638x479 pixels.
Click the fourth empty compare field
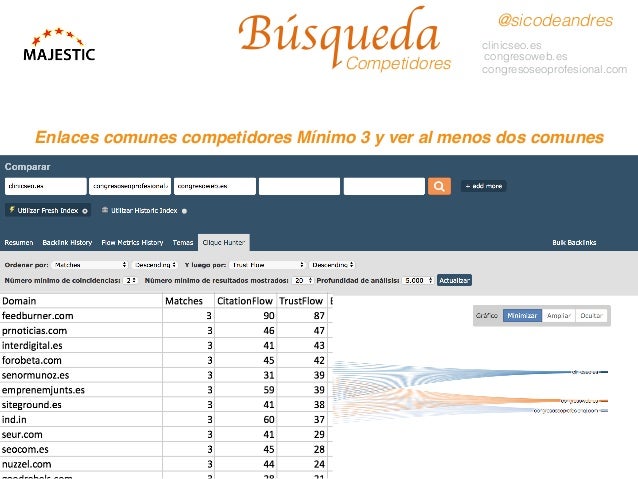(x=299, y=186)
